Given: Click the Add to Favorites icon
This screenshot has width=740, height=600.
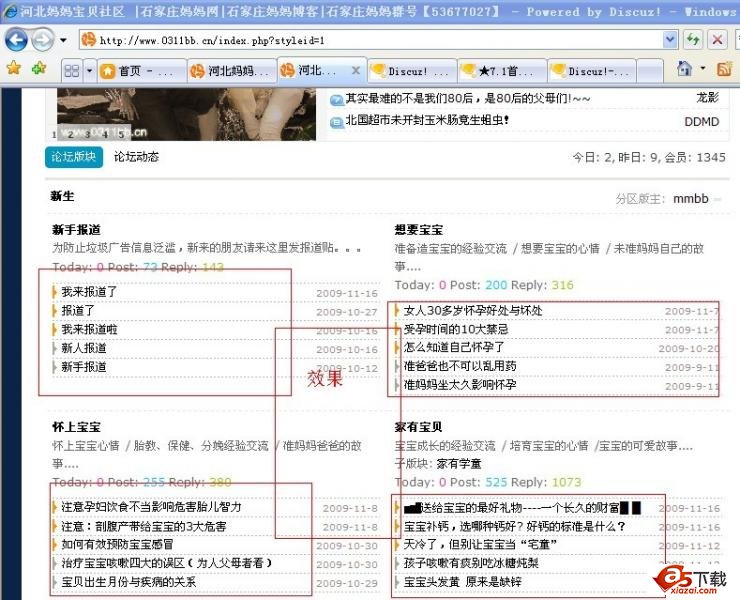Looking at the screenshot, I should pyautogui.click(x=39, y=69).
